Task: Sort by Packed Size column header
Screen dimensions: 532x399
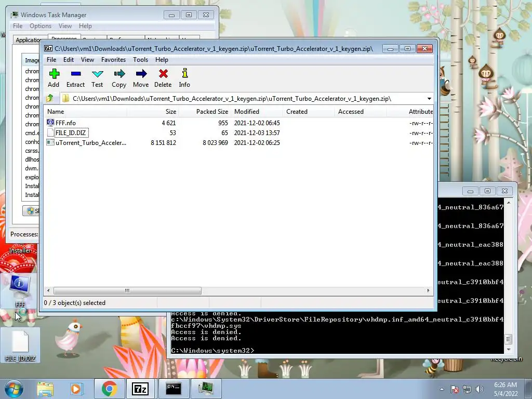Action: (205, 112)
